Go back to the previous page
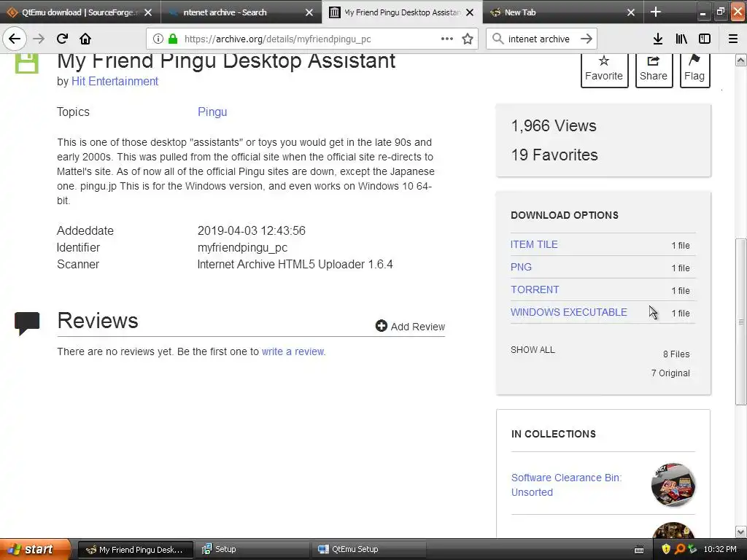Screen dimensions: 747x560 [x=15, y=39]
